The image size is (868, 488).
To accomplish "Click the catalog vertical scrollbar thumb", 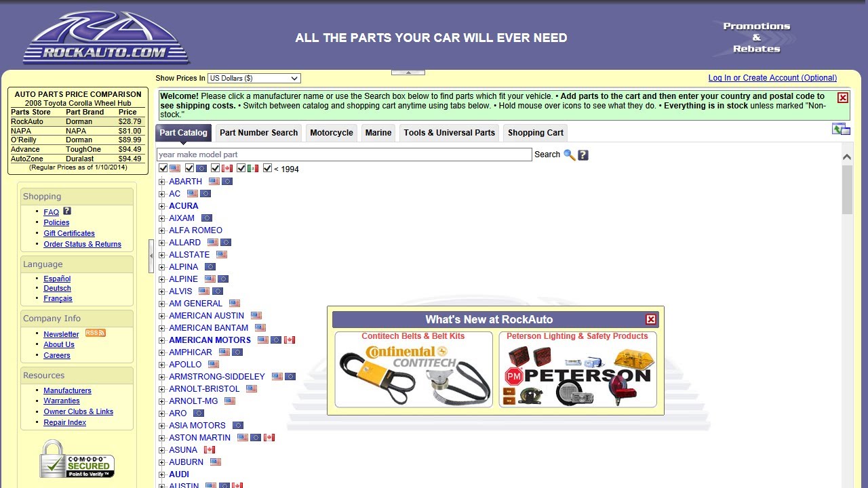I will click(x=847, y=190).
